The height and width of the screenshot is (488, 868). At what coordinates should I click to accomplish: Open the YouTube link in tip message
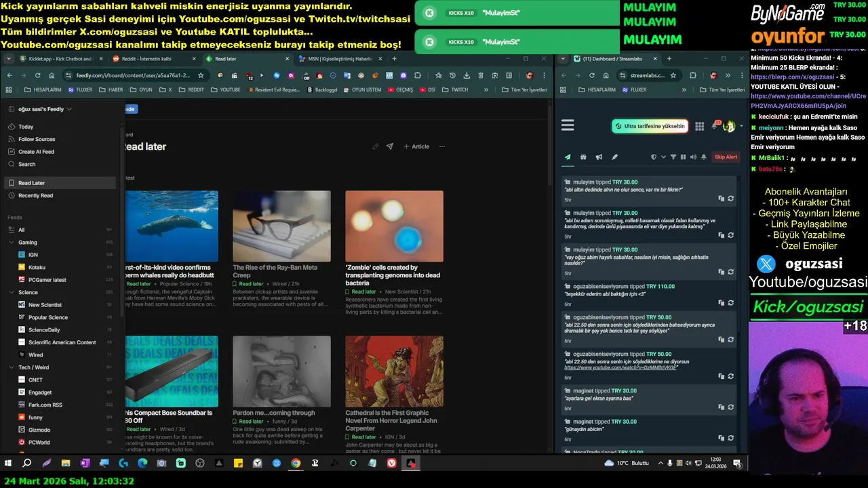[x=620, y=367]
